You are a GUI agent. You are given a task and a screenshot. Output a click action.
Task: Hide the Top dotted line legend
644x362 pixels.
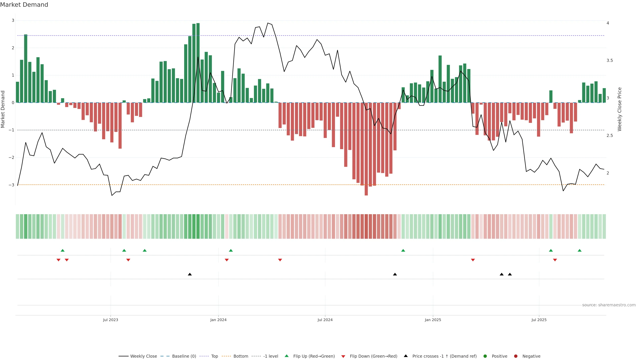[214, 356]
